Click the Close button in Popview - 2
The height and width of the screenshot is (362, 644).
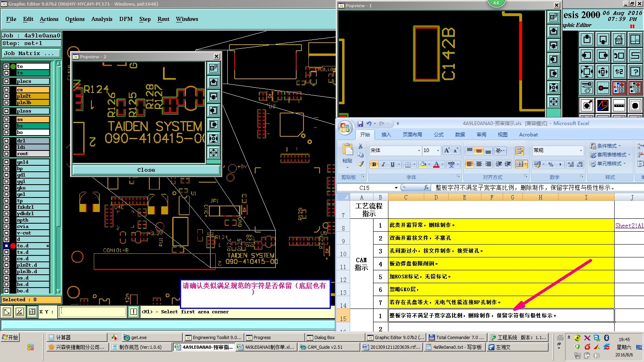tap(146, 170)
